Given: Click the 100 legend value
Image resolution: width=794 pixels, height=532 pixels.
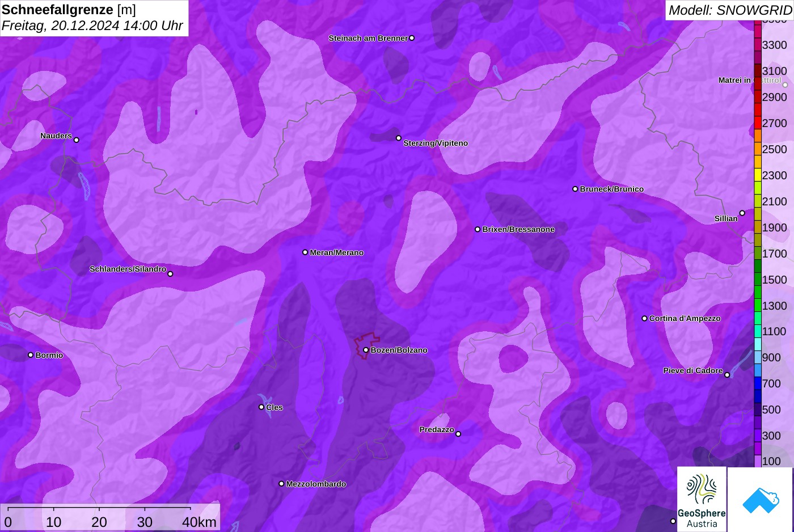Looking at the screenshot, I should pos(771,461).
